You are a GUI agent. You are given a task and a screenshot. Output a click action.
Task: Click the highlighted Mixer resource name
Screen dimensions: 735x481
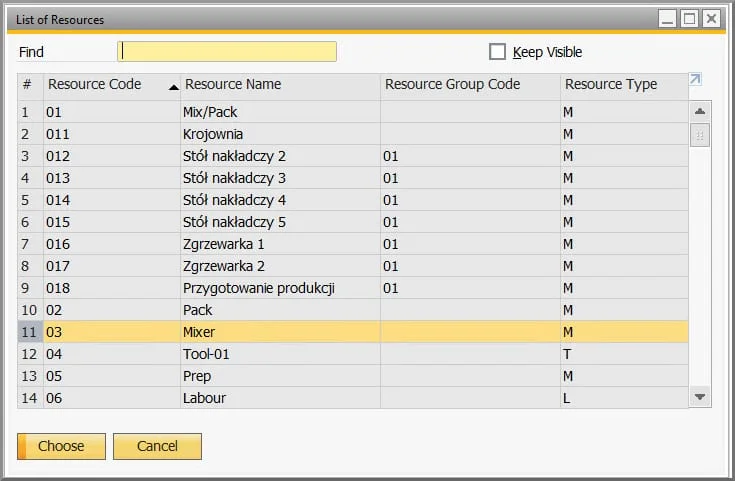click(x=199, y=332)
